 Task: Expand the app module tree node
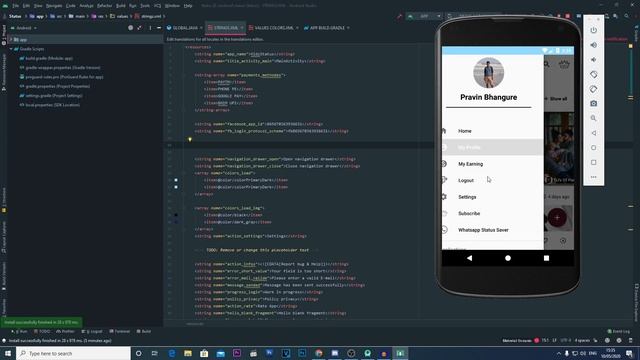click(11, 40)
